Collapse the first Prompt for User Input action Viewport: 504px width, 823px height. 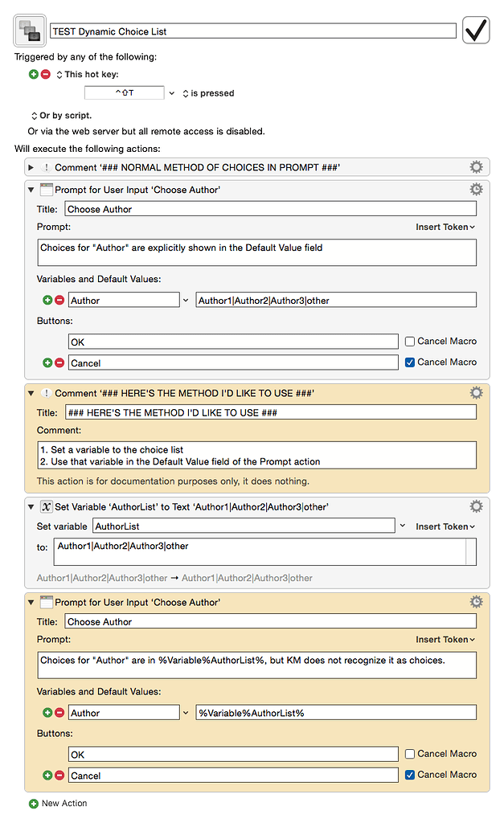[x=31, y=190]
